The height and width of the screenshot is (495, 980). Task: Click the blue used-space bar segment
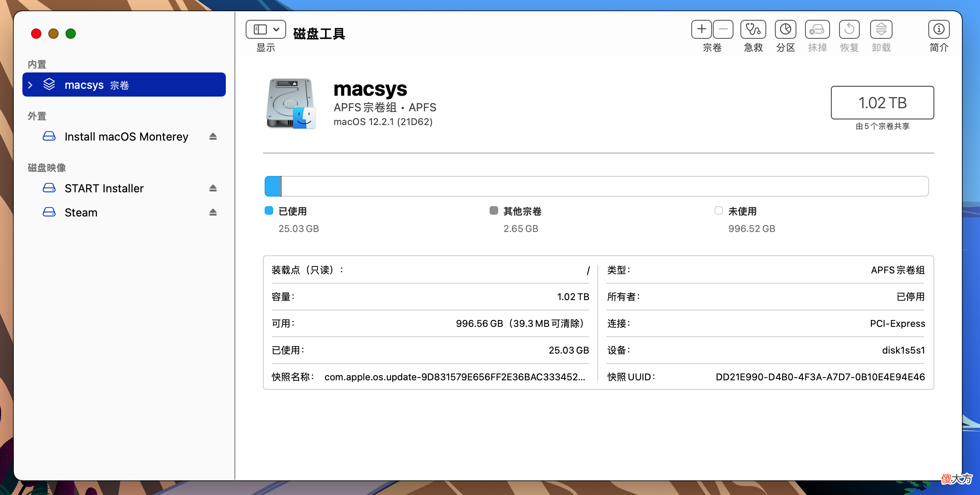(x=272, y=186)
